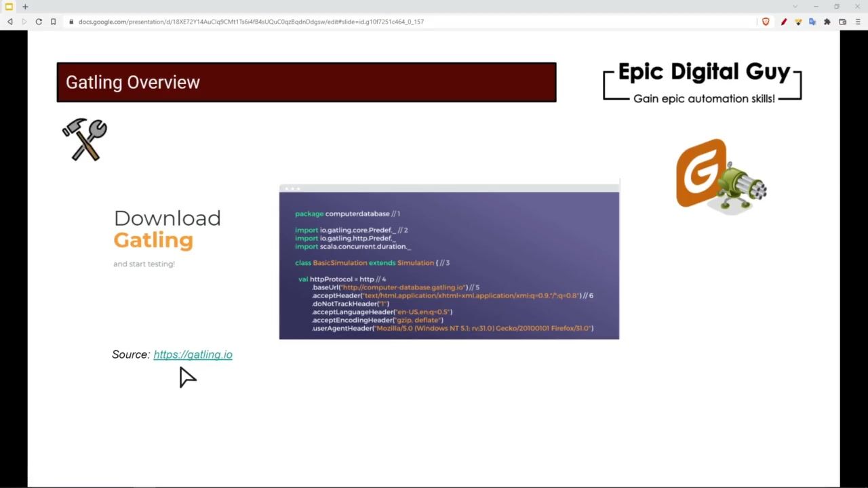Click the red pen extension icon

point(784,22)
